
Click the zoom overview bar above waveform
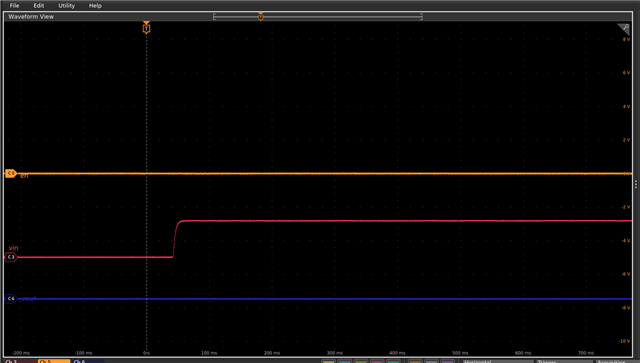[x=318, y=16]
